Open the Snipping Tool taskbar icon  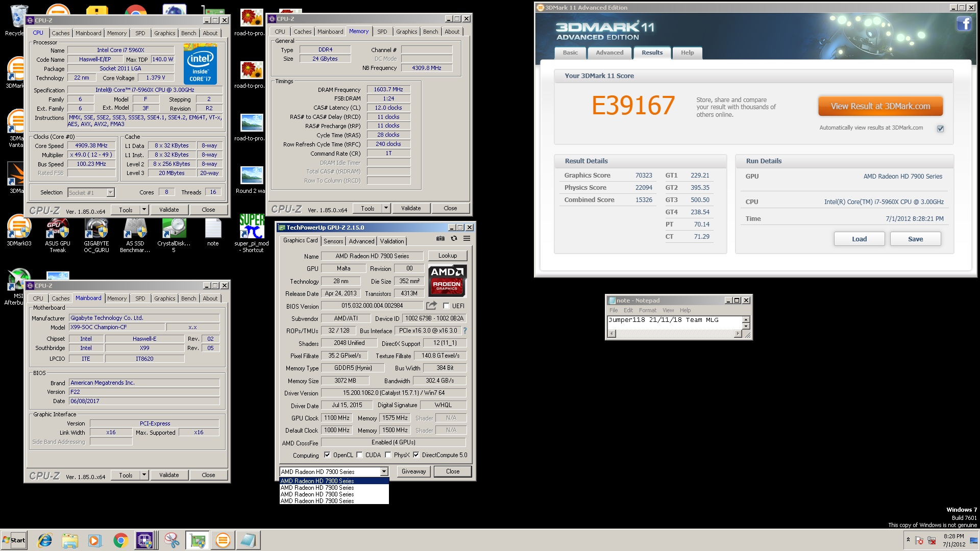(171, 540)
